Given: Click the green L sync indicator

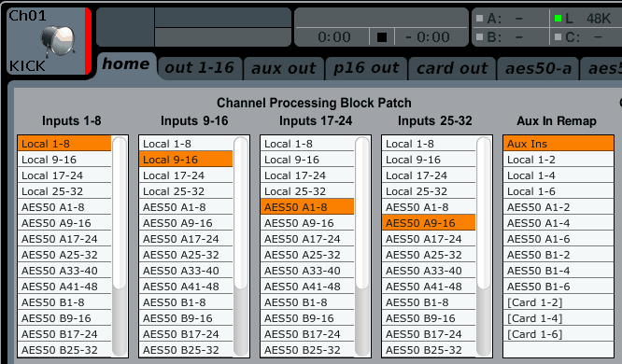Looking at the screenshot, I should click(x=558, y=19).
